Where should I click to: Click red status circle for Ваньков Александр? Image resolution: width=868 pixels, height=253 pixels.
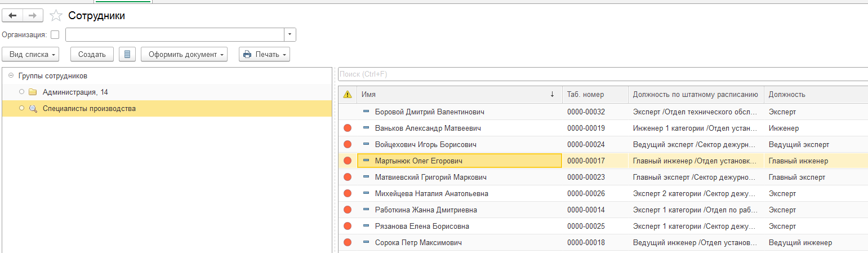click(x=348, y=128)
